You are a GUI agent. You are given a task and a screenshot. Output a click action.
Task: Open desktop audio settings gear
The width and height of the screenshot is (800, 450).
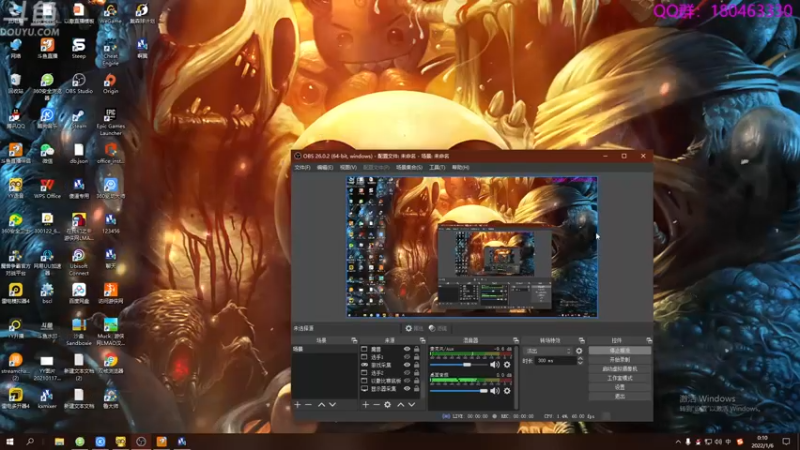point(507,391)
